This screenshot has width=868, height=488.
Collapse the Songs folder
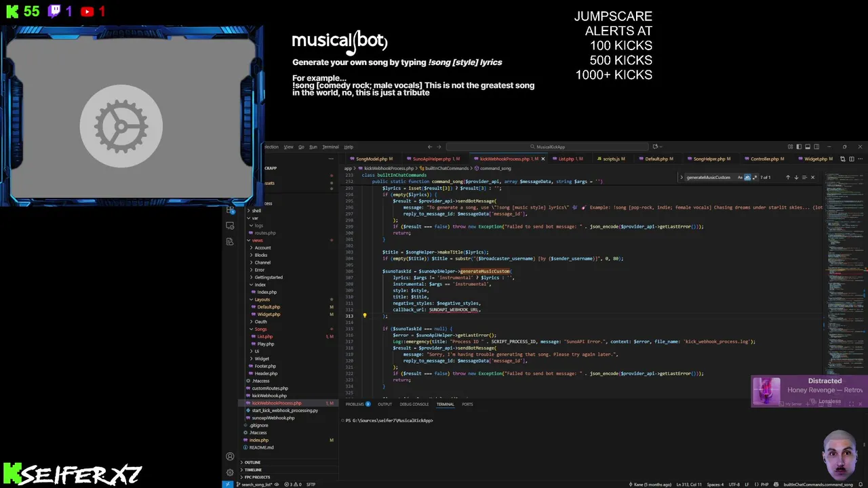pyautogui.click(x=260, y=329)
